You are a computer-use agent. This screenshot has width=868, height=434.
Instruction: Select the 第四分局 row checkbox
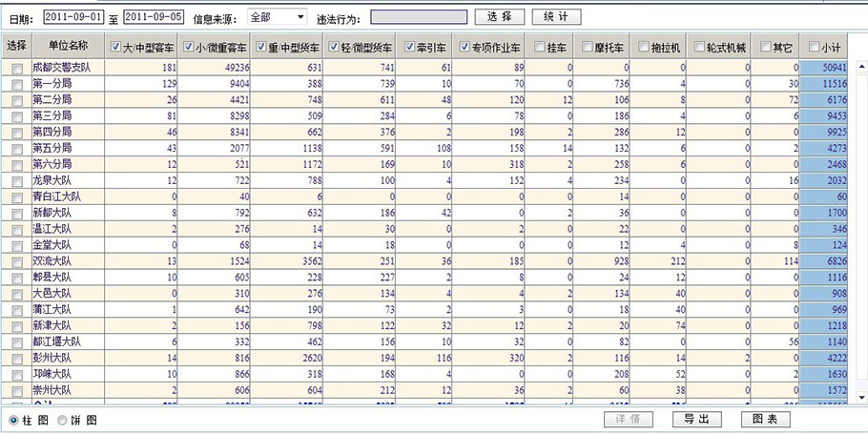click(17, 133)
